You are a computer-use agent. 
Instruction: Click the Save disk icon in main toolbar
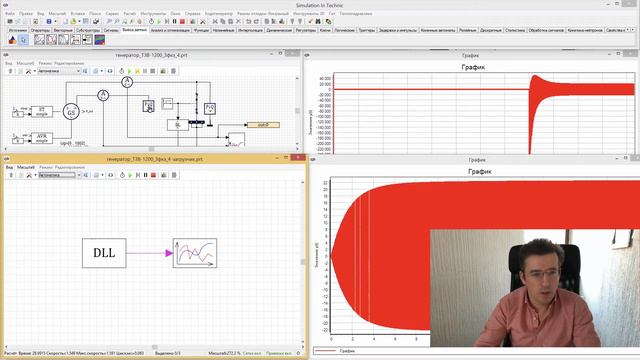click(x=49, y=21)
